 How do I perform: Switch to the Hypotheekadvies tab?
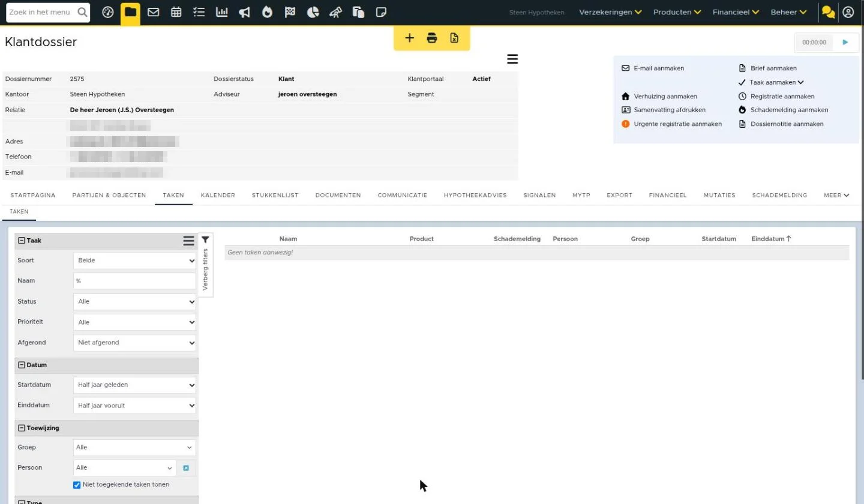tap(475, 195)
